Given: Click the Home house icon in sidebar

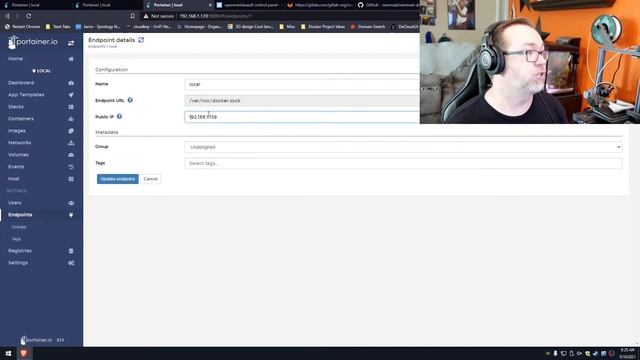Looking at the screenshot, I should [x=71, y=59].
